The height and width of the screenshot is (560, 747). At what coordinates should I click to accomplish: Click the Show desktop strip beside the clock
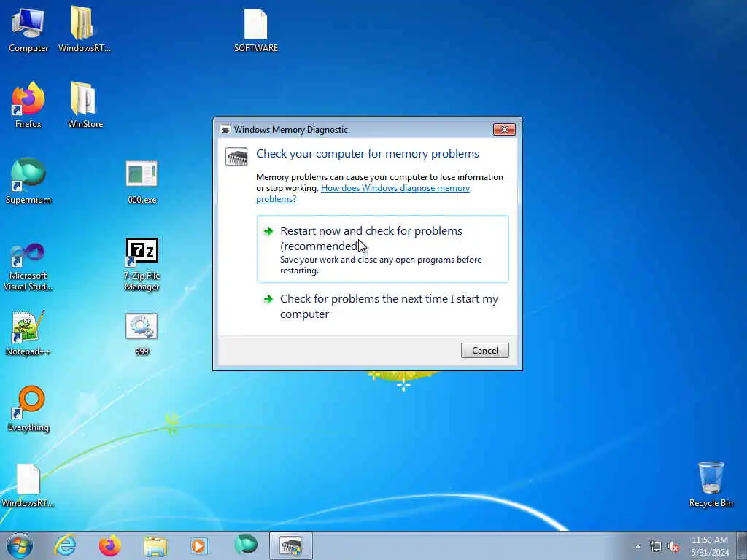point(742,545)
